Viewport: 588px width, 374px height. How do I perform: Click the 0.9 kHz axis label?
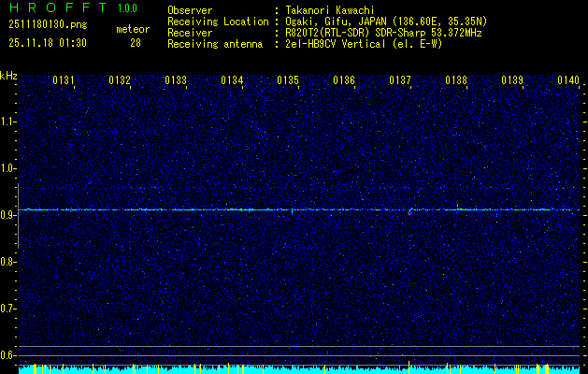point(7,215)
